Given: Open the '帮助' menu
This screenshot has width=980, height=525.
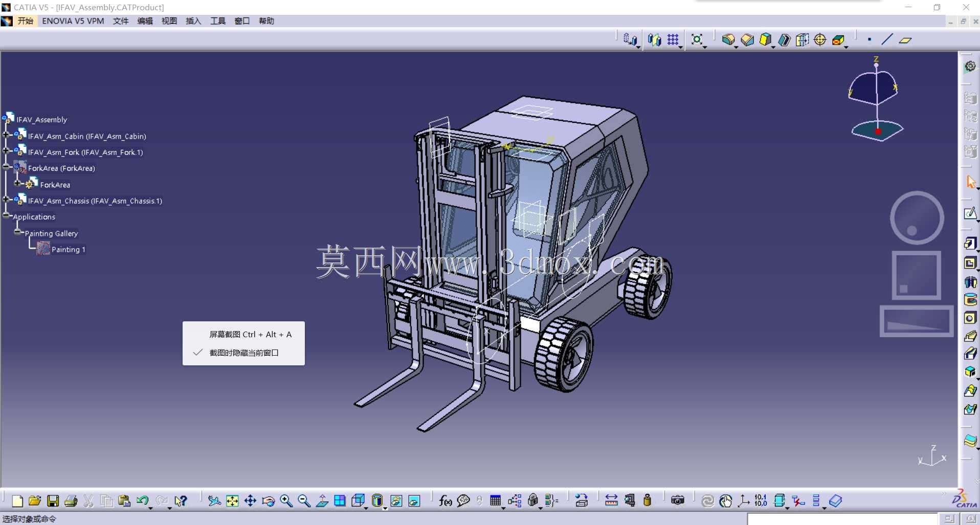Looking at the screenshot, I should click(x=266, y=21).
